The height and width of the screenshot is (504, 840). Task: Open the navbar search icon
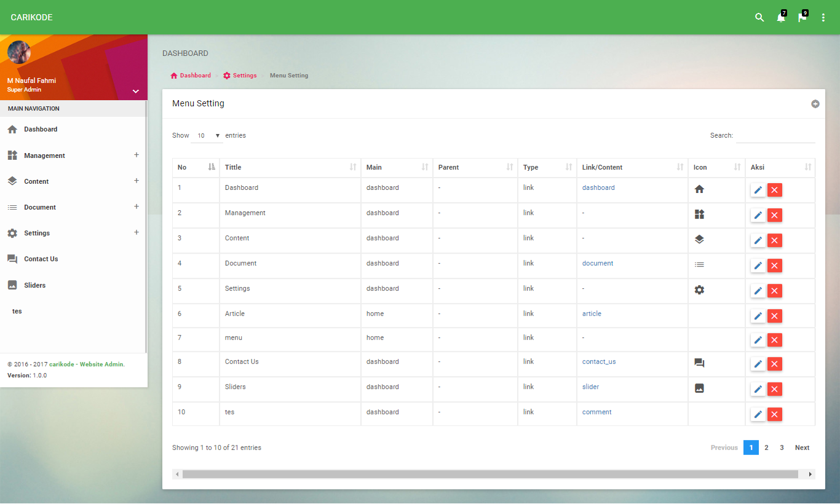759,17
